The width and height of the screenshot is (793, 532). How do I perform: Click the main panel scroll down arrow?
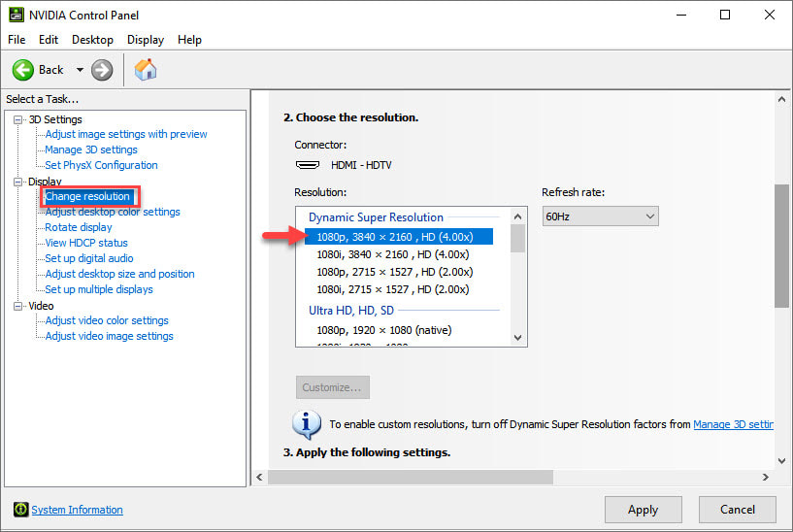pos(781,461)
